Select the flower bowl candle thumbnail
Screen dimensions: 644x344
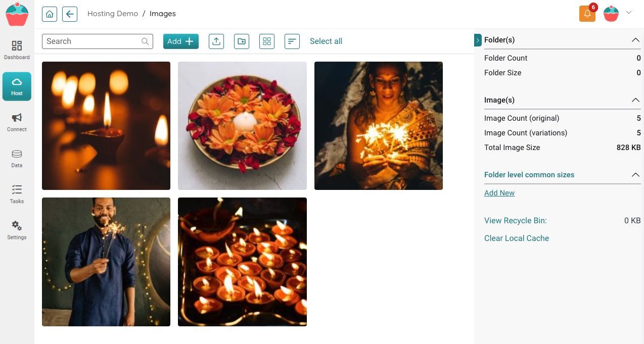click(242, 126)
